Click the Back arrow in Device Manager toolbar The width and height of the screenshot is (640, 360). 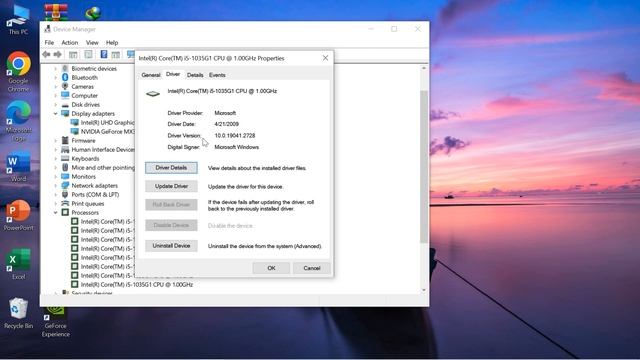pos(46,54)
